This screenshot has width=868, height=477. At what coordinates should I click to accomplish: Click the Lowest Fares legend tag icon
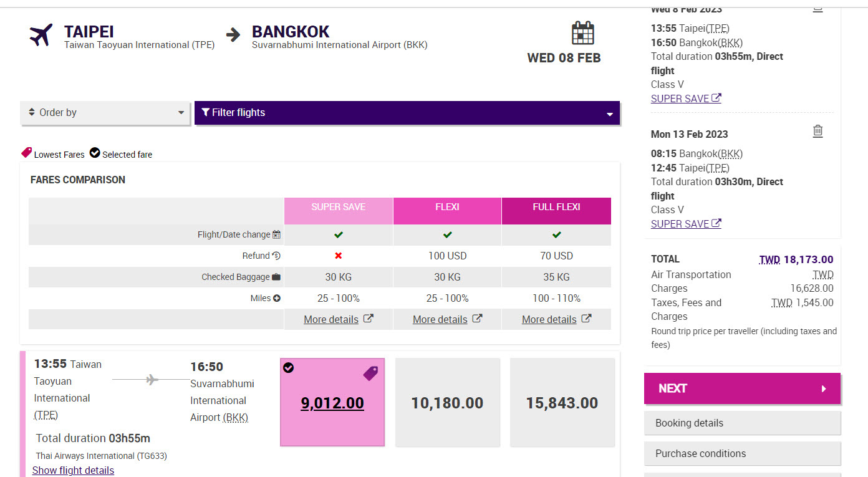coord(27,153)
